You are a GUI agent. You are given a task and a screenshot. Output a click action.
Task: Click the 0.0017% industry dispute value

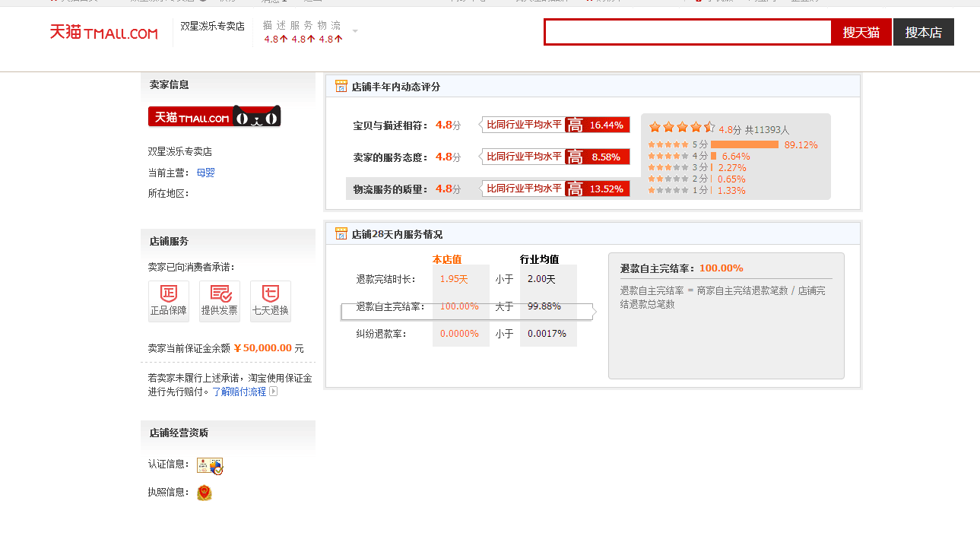(547, 334)
